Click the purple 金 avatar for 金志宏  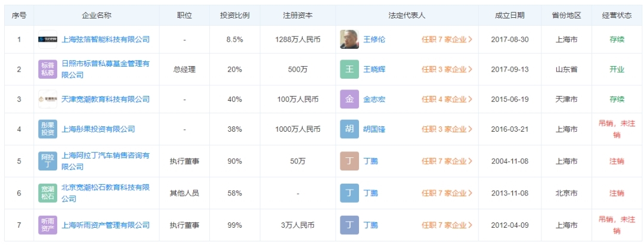pos(349,99)
